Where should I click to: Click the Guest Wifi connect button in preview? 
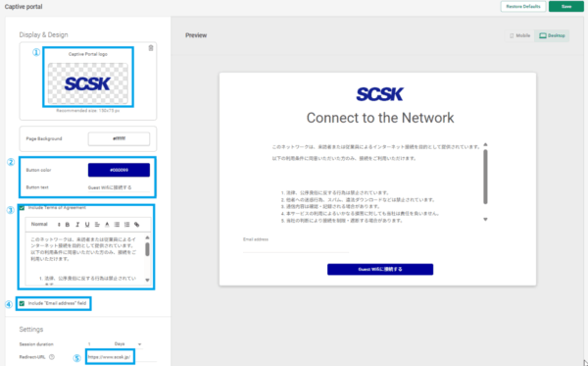(380, 269)
